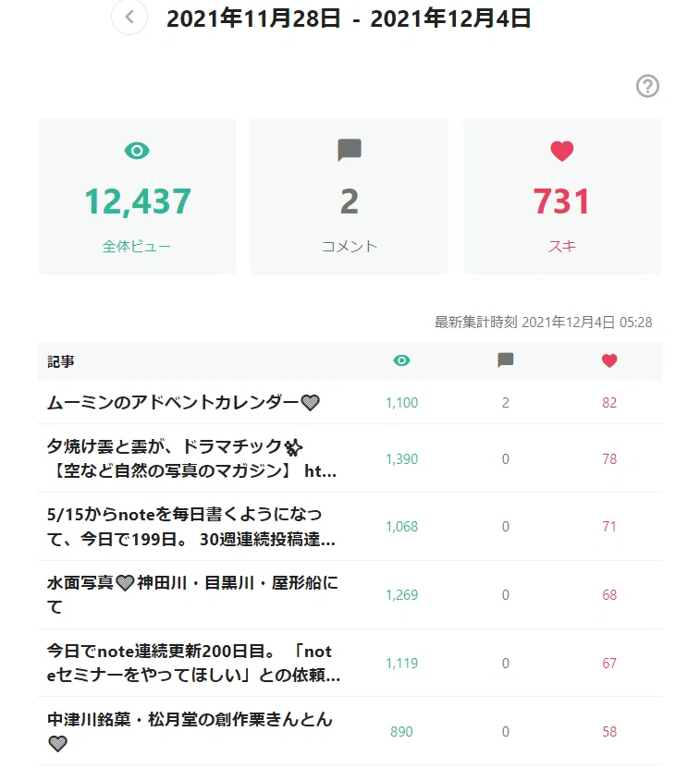Click the comment bubble icon in summary card

(x=350, y=150)
